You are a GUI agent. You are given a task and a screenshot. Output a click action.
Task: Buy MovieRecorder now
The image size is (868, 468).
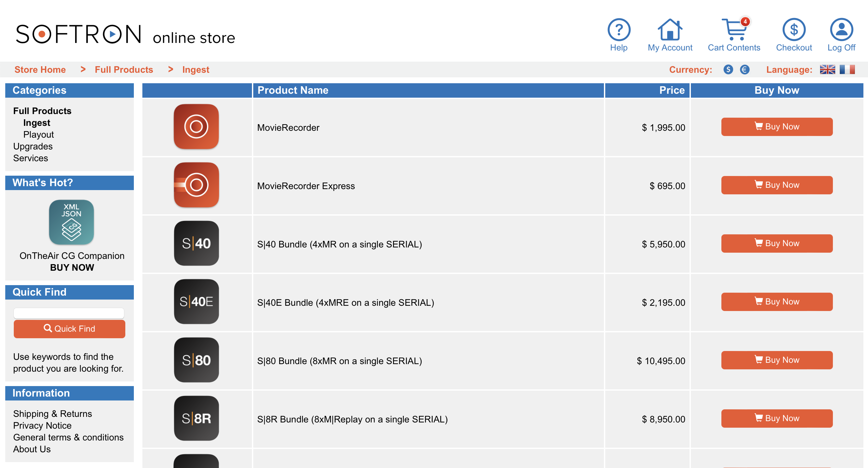[777, 127]
